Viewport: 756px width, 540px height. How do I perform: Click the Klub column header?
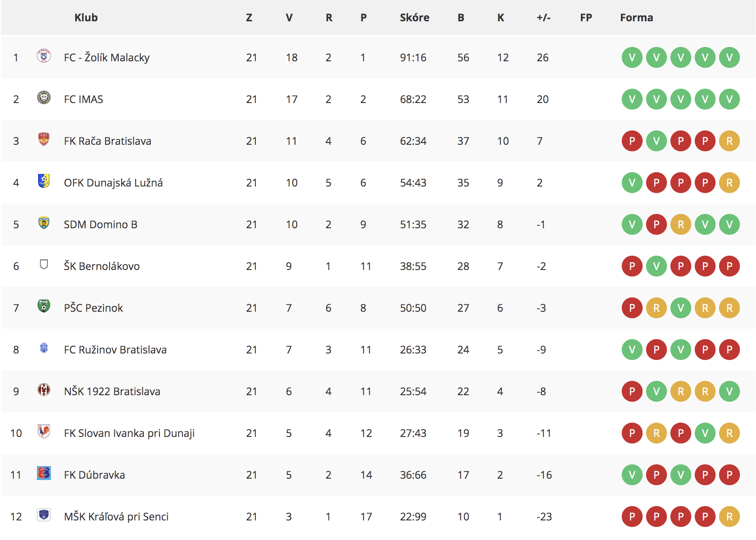click(x=86, y=17)
